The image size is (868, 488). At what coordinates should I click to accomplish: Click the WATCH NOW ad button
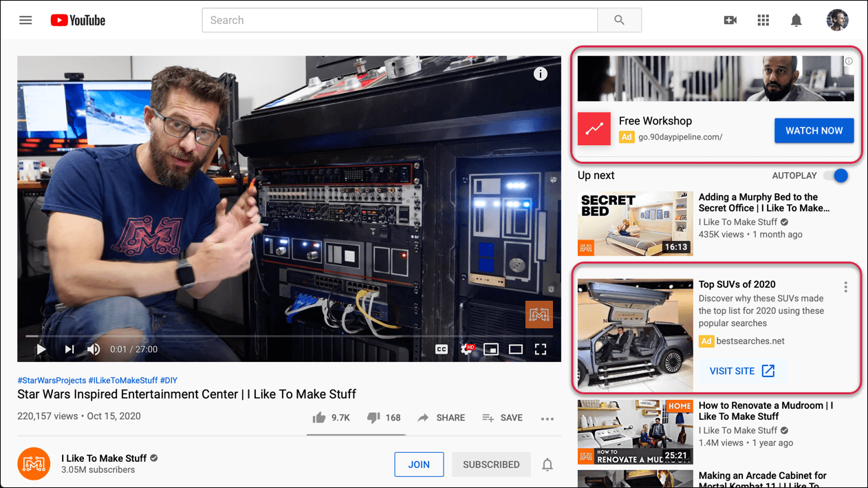(814, 131)
